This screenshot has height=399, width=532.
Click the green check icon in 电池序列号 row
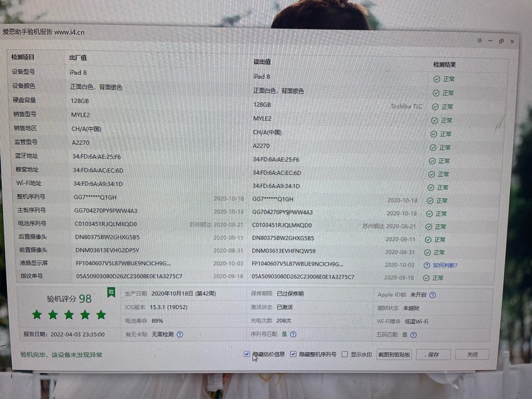click(429, 227)
